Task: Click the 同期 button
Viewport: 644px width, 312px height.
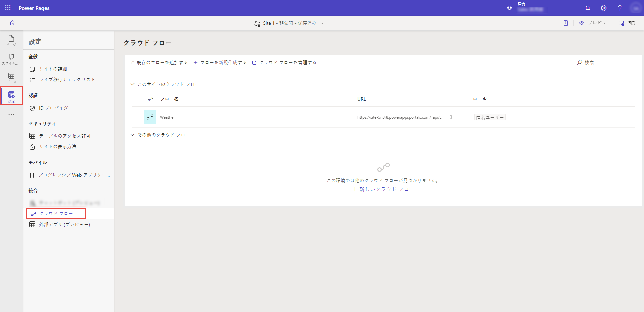Action: 628,23
